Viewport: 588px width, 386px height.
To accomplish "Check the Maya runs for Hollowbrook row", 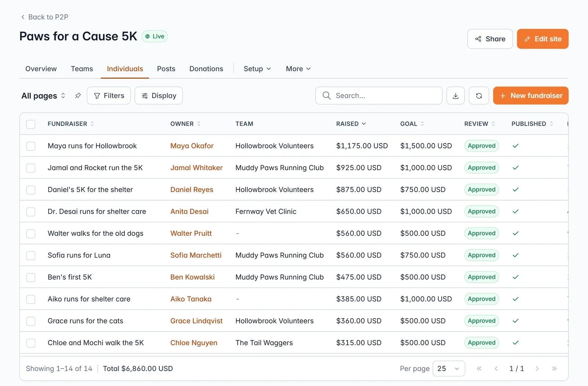I will tap(31, 146).
